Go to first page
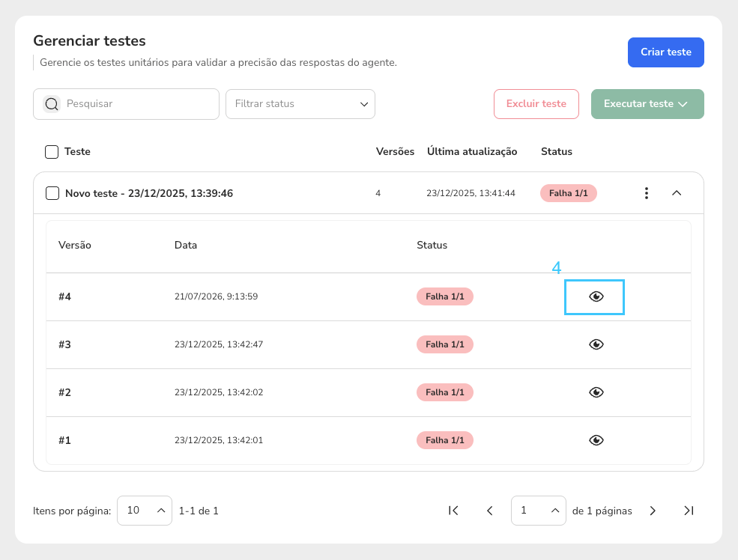 [x=453, y=511]
